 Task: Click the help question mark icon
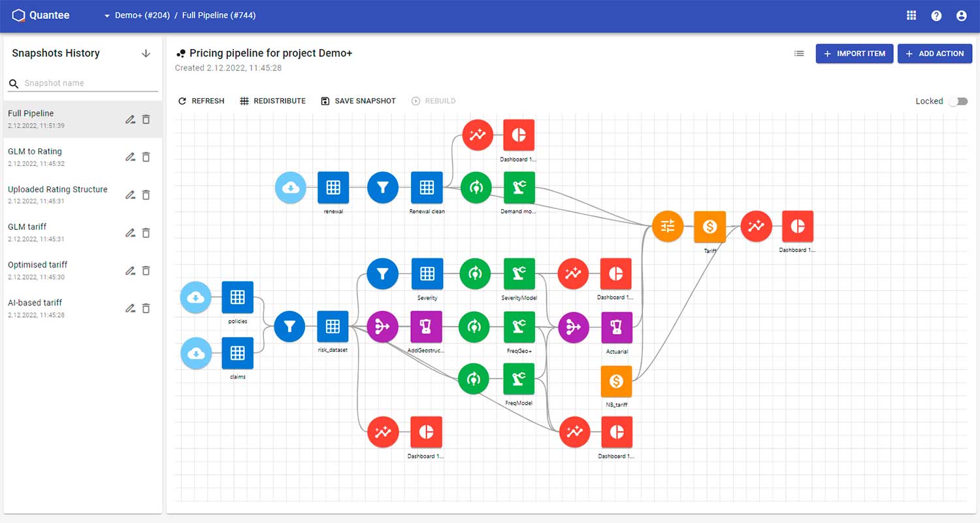(x=936, y=16)
